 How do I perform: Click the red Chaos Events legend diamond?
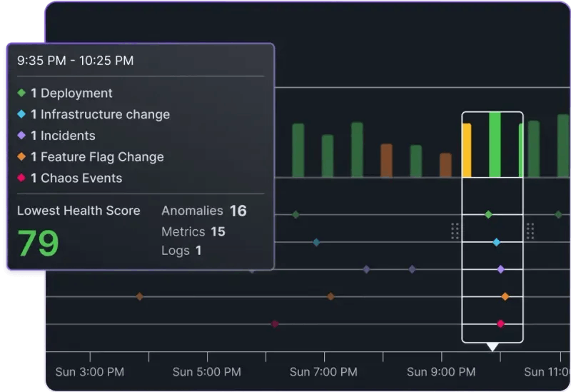point(21,179)
